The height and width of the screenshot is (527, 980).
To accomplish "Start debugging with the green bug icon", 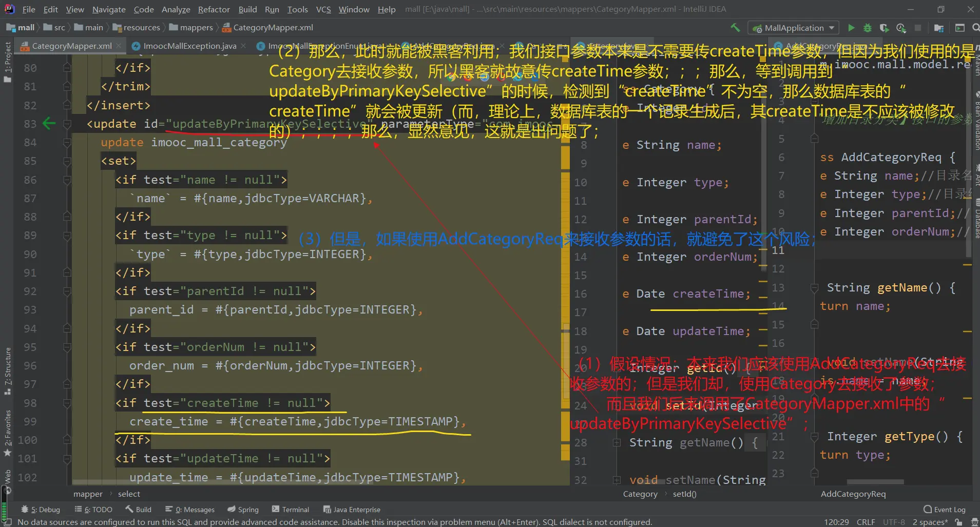I will tap(868, 28).
